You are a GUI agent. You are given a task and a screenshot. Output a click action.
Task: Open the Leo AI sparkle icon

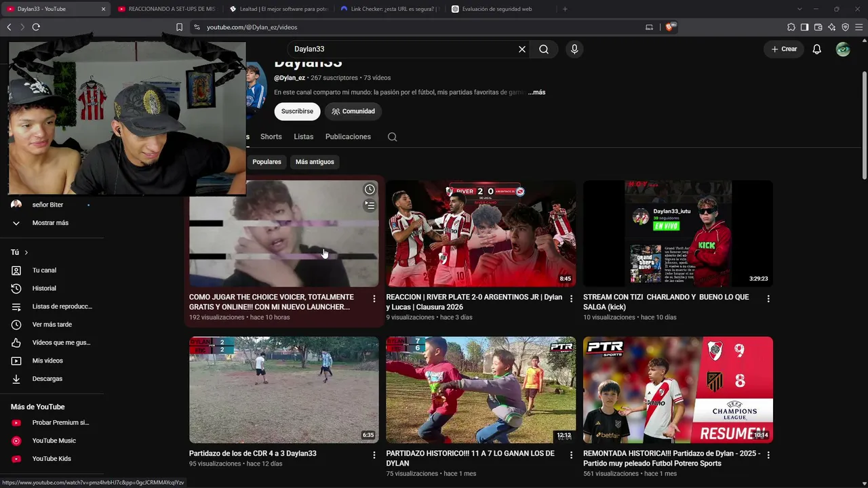(831, 27)
